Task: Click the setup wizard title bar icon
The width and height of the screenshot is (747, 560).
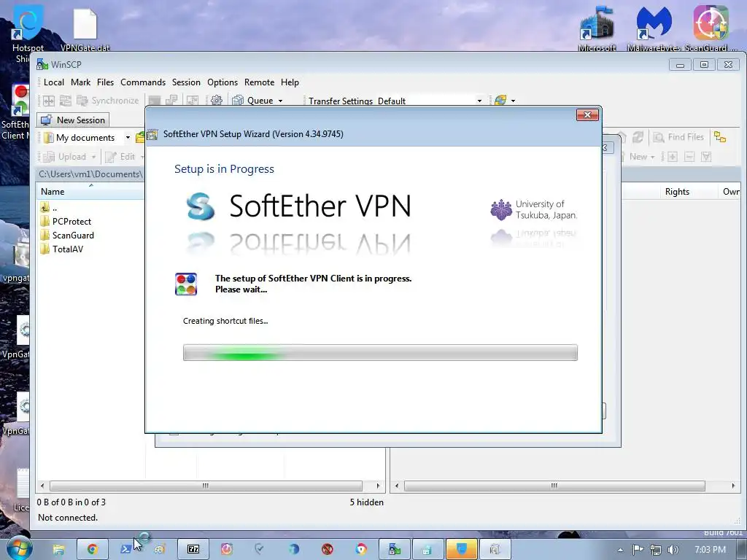Action: click(x=152, y=134)
